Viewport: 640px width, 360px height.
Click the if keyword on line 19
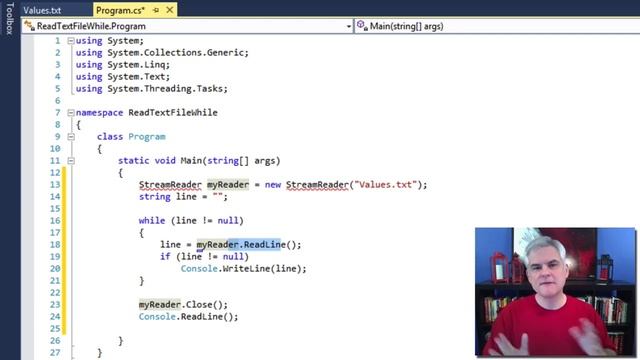(x=165, y=257)
